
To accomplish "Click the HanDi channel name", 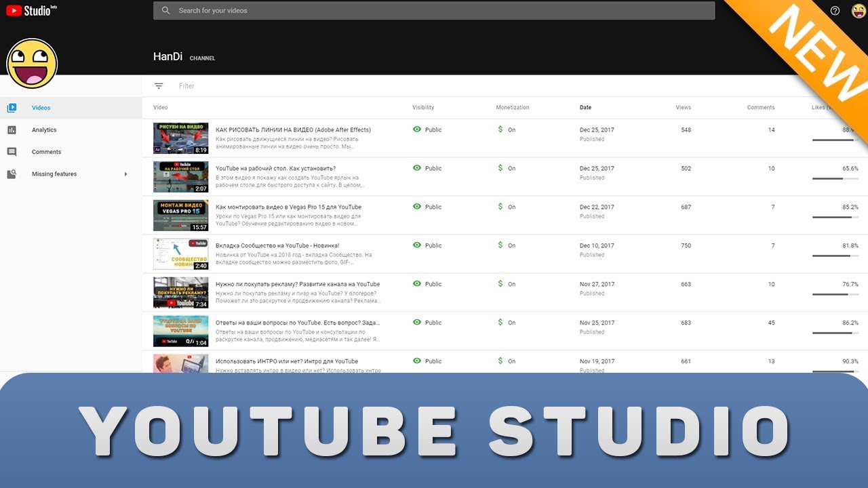I will [x=167, y=57].
